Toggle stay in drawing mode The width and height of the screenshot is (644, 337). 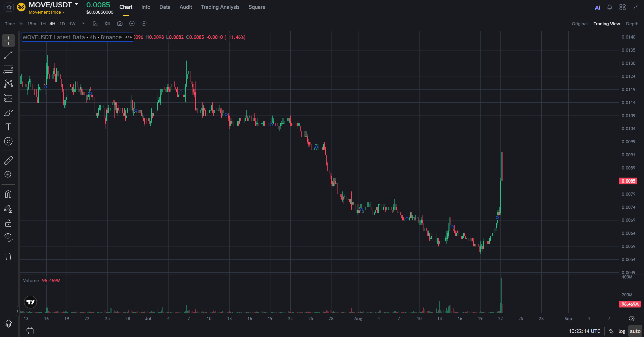click(8, 209)
